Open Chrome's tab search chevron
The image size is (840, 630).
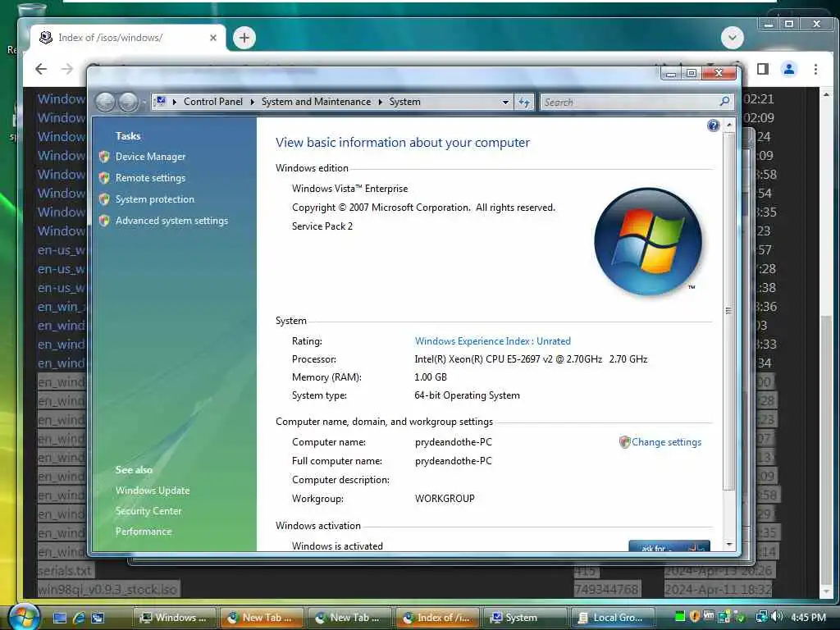point(733,38)
